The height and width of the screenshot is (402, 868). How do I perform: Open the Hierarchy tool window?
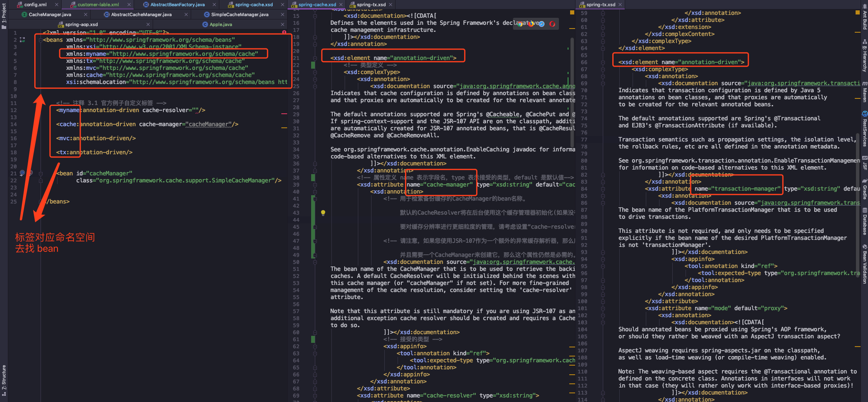(864, 56)
